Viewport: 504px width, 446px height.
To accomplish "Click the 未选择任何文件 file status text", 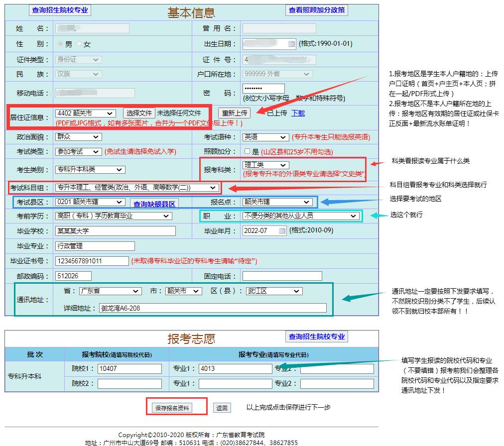I will (x=179, y=113).
